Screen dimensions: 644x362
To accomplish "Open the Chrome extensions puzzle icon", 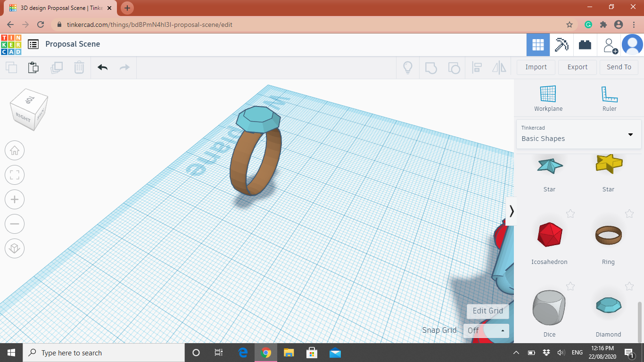I will pyautogui.click(x=603, y=25).
